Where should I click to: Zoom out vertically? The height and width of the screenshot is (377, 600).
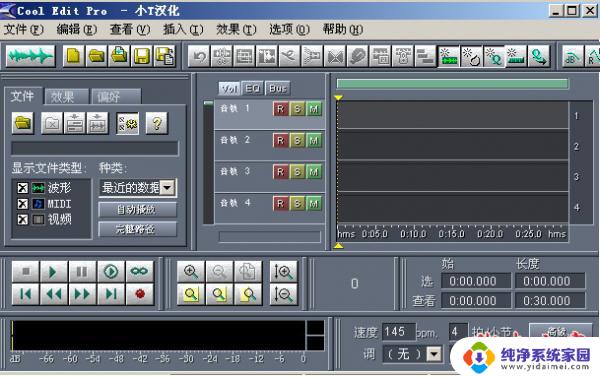pos(284,294)
